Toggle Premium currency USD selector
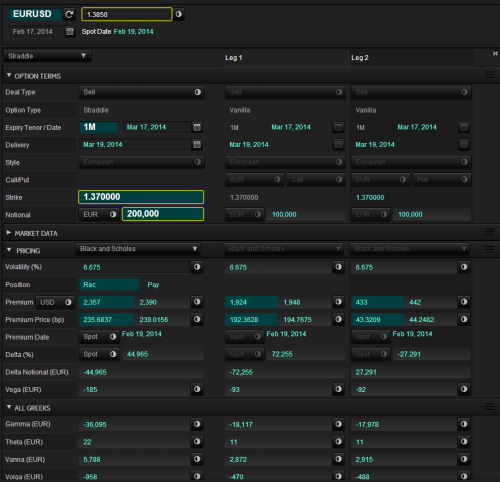 (x=55, y=302)
